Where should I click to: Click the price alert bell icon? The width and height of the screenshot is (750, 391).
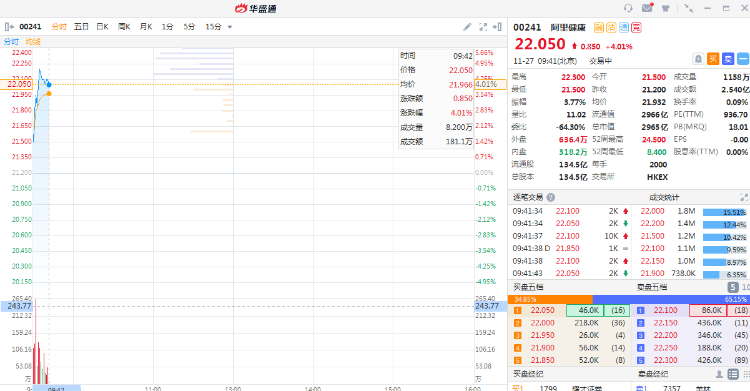point(698,59)
